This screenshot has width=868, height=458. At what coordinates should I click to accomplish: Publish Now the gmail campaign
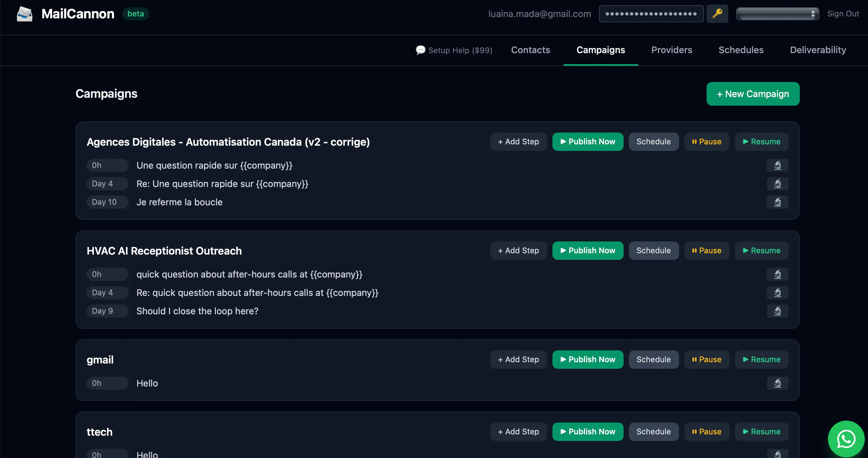588,360
